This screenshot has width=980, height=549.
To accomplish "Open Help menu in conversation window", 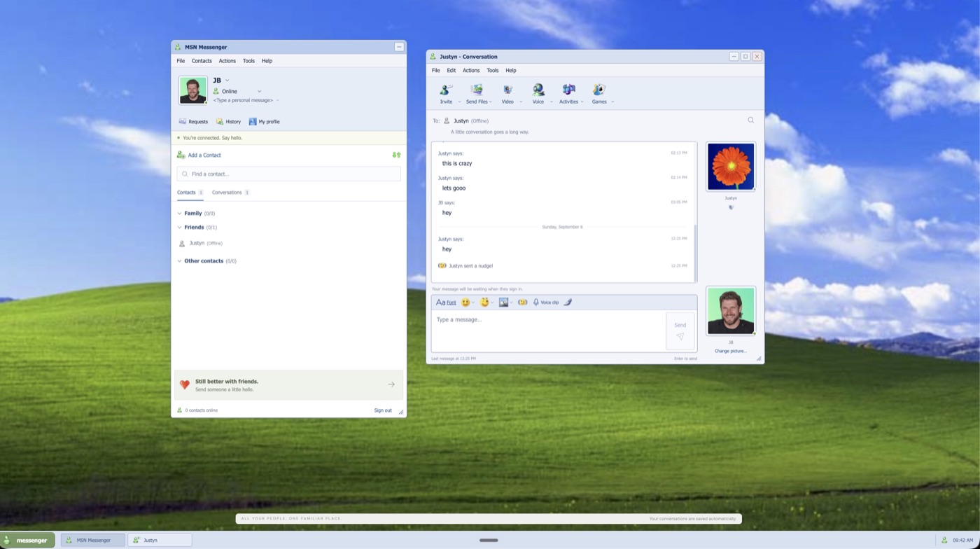I will click(x=511, y=71).
